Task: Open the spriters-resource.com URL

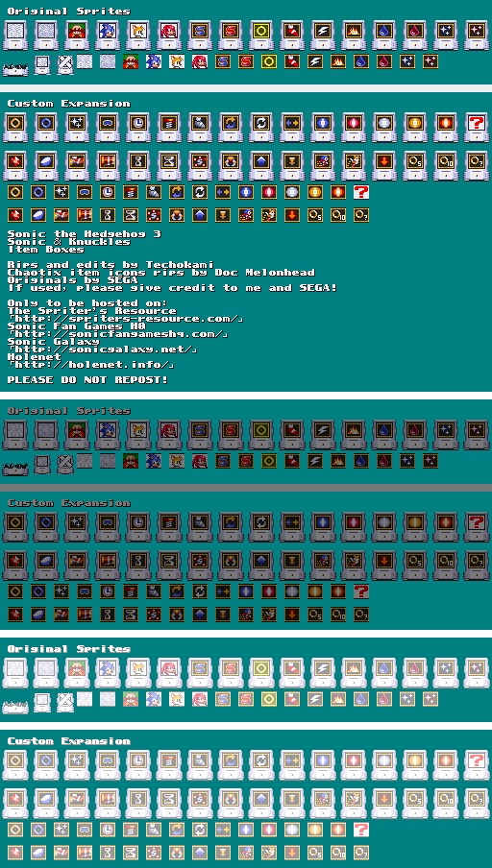Action: [x=127, y=319]
